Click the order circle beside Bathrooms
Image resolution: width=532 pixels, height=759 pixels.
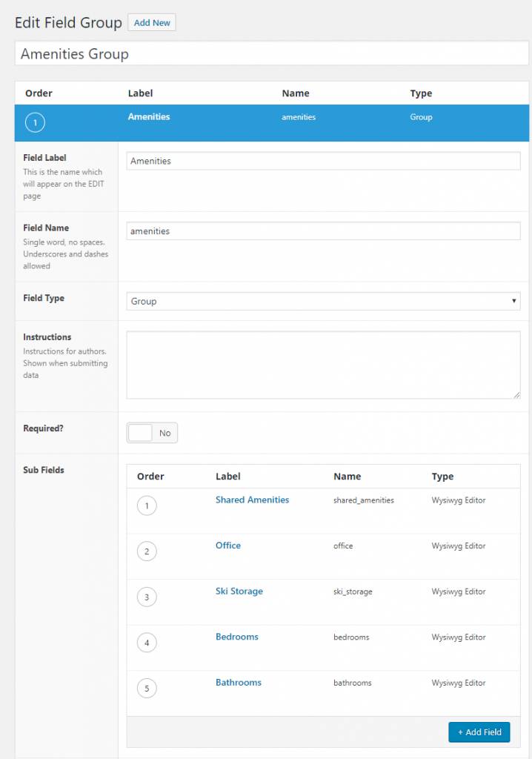tap(147, 688)
